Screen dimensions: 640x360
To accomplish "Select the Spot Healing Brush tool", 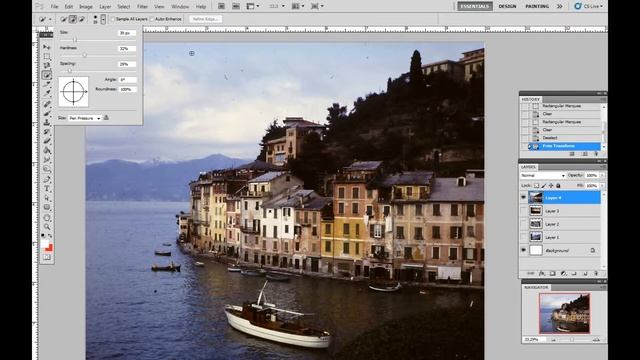I will tap(47, 104).
